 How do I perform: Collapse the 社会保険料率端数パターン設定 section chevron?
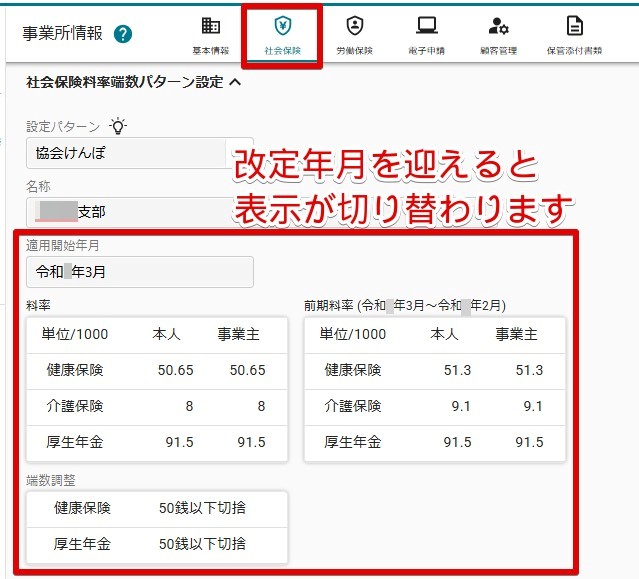(x=235, y=82)
